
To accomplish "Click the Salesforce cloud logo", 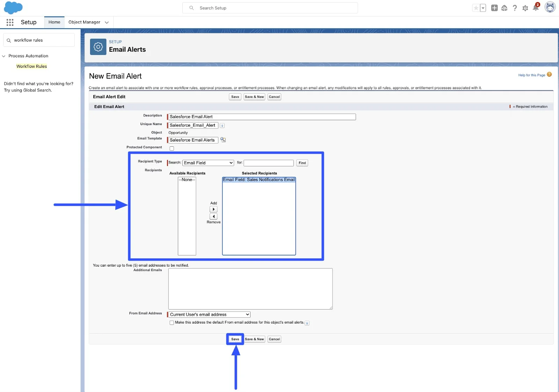I will pyautogui.click(x=13, y=8).
